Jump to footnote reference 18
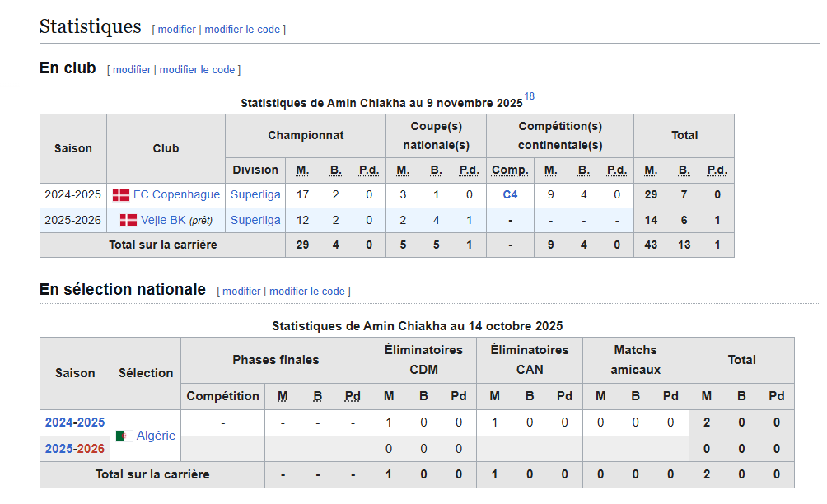This screenshot has width=827, height=504. pyautogui.click(x=529, y=96)
